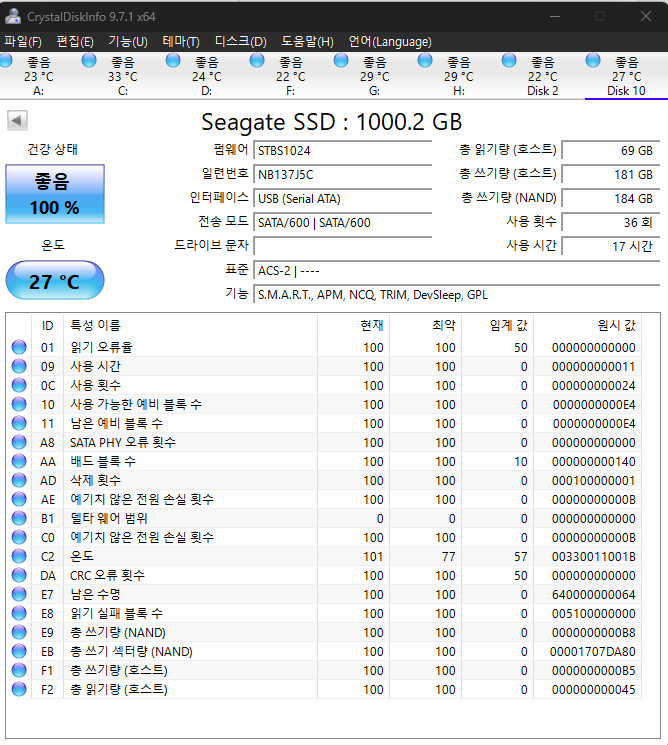Open the 언어(Language) menu
The image size is (668, 745).
390,42
